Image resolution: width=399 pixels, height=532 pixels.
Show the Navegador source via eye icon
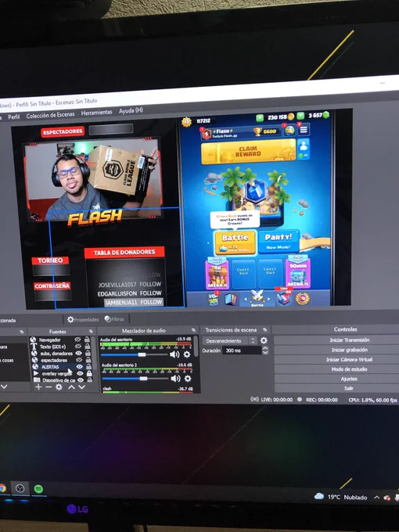[77, 340]
